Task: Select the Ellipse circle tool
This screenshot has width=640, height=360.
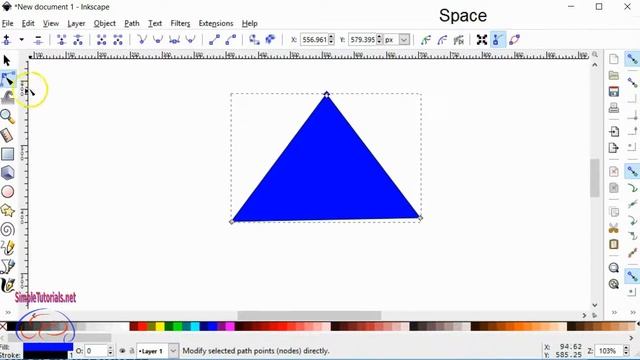Action: (x=7, y=191)
